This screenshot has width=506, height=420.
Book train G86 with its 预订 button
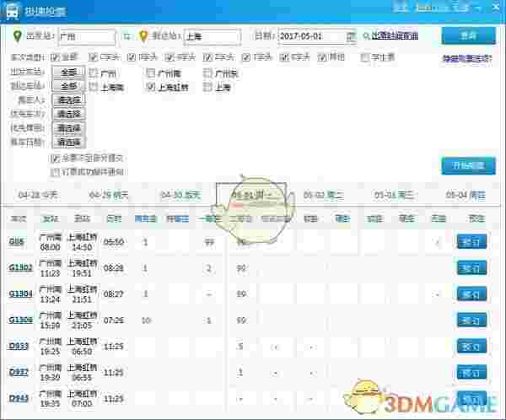[471, 241]
